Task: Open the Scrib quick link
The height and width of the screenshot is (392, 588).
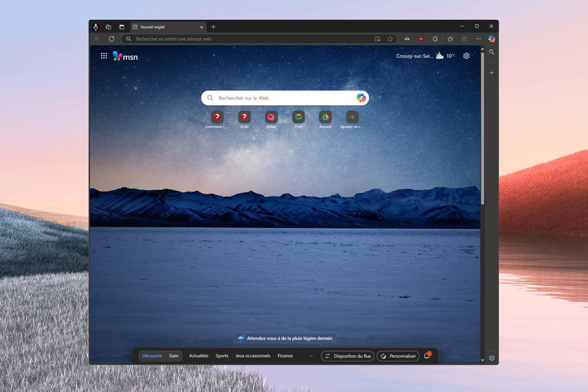Action: [244, 120]
